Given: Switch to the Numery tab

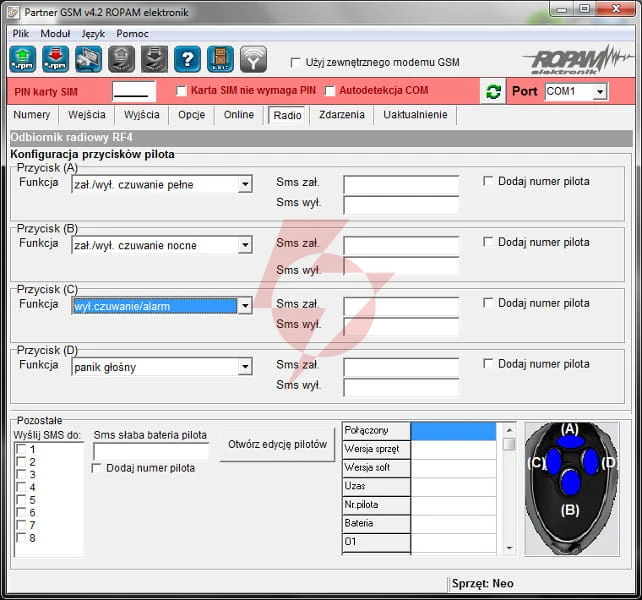Looking at the screenshot, I should 32,115.
